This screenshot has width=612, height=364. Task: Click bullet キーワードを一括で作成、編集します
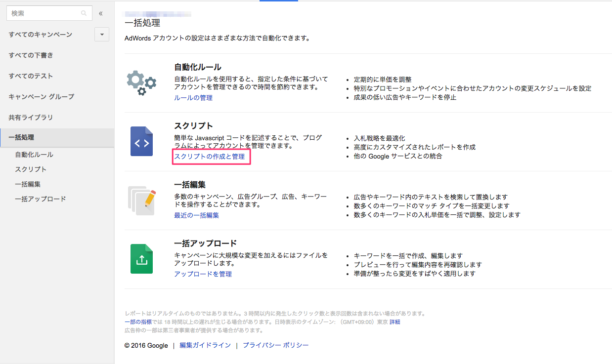[x=408, y=256]
